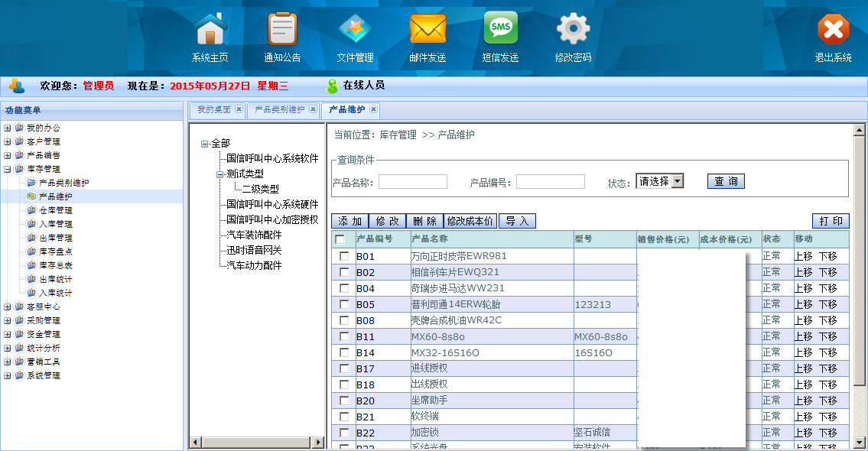Open the 系统主页 home icon

click(x=210, y=30)
